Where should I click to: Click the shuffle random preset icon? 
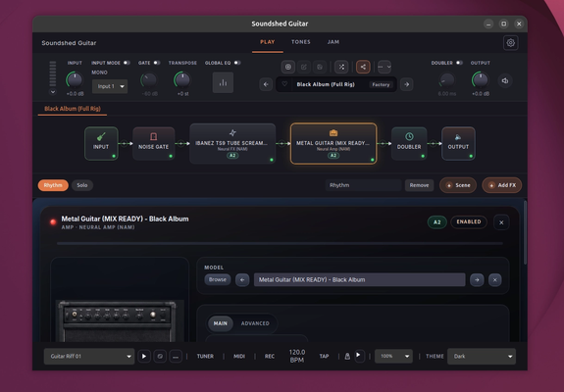(x=341, y=67)
